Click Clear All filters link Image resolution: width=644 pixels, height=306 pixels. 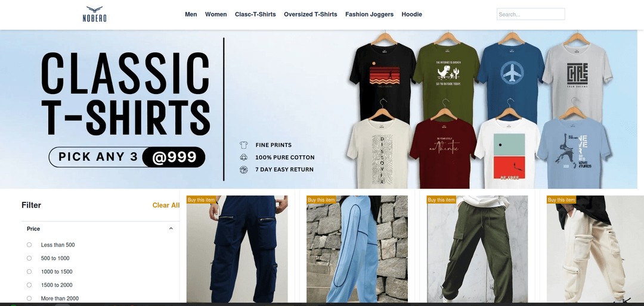click(166, 205)
